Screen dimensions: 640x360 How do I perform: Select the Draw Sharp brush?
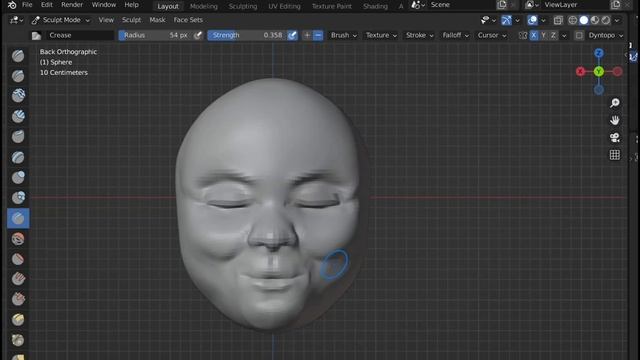coord(18,76)
